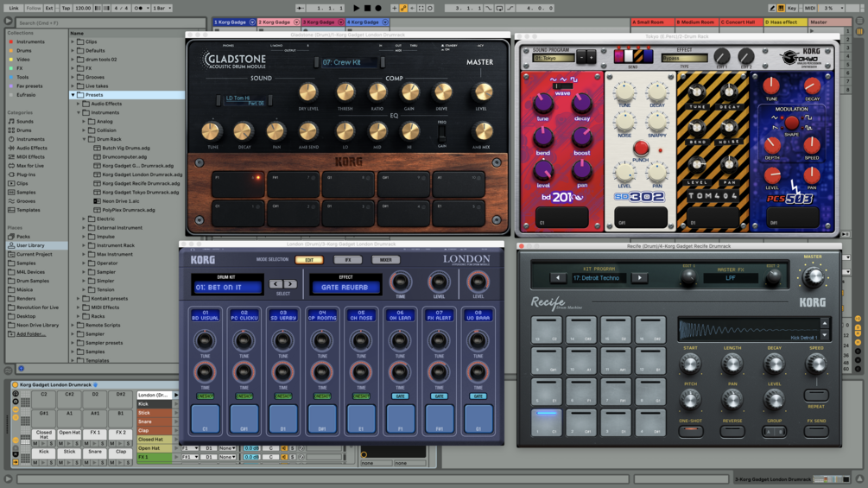Toggle Key map mode switch
The image size is (868, 488).
[x=792, y=8]
